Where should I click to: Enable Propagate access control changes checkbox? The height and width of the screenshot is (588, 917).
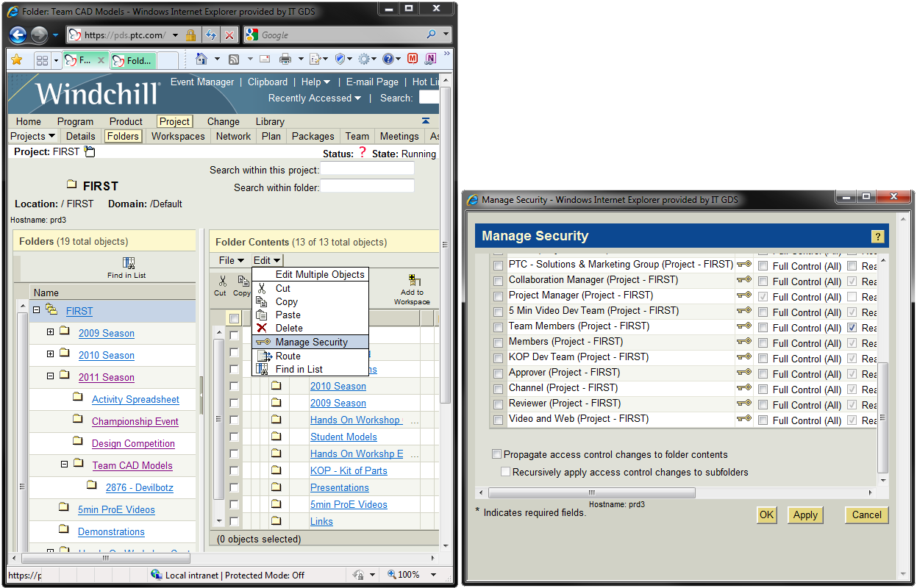(497, 454)
